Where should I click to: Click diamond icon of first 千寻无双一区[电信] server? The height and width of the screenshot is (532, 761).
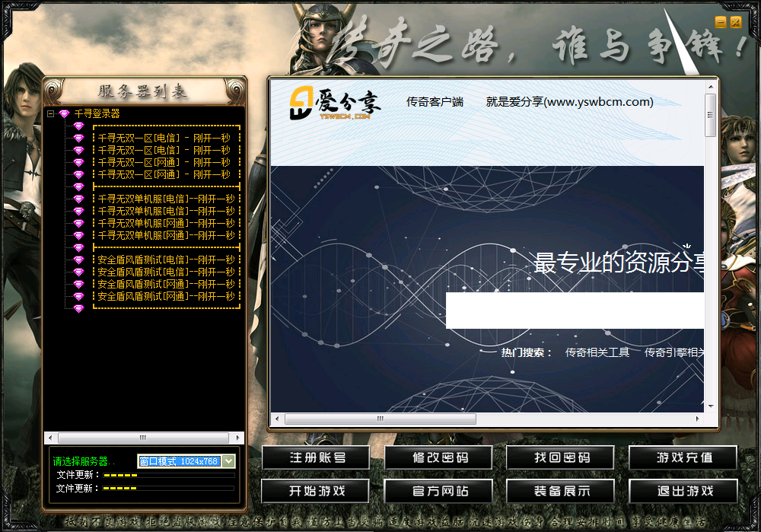pos(78,139)
